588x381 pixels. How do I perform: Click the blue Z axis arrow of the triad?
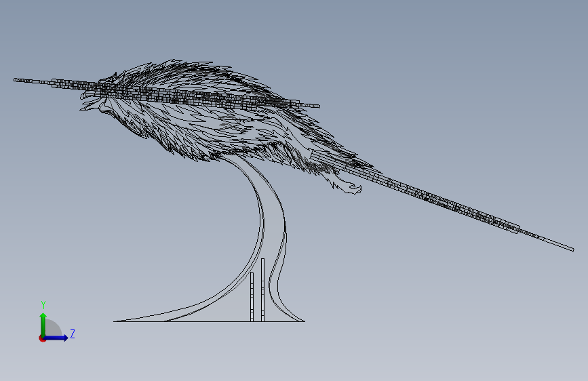coord(56,338)
